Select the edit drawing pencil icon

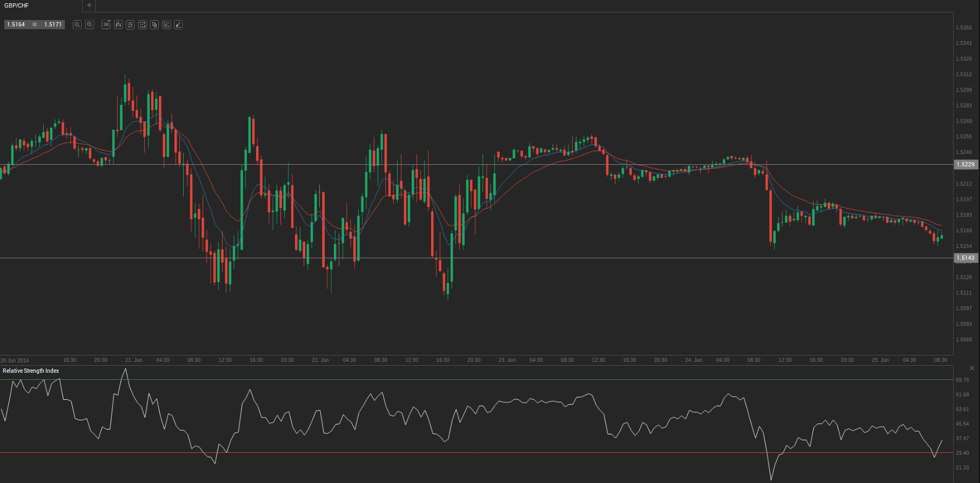tap(166, 25)
